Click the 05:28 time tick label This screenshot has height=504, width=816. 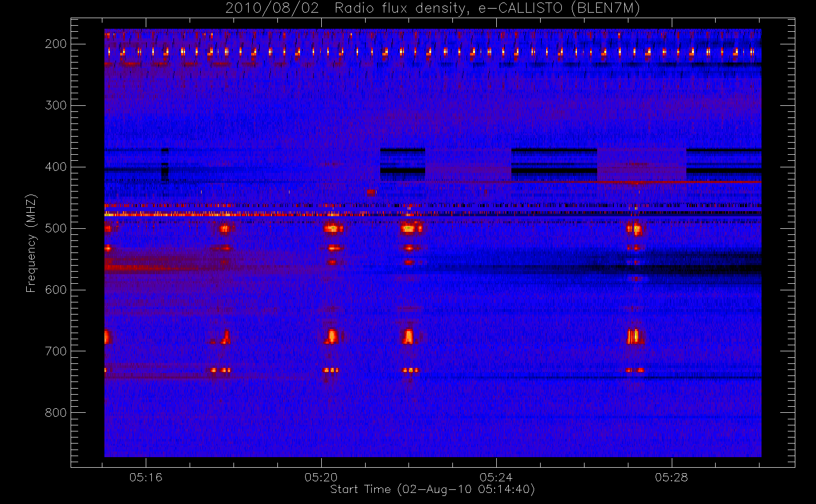tap(672, 477)
